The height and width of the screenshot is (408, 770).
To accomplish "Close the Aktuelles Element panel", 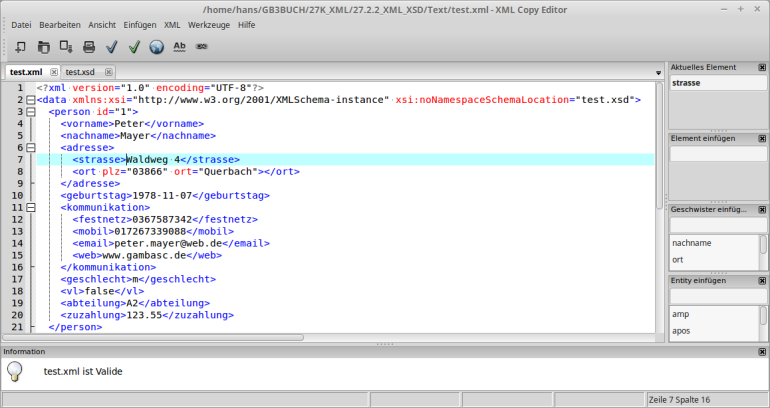I will click(763, 68).
